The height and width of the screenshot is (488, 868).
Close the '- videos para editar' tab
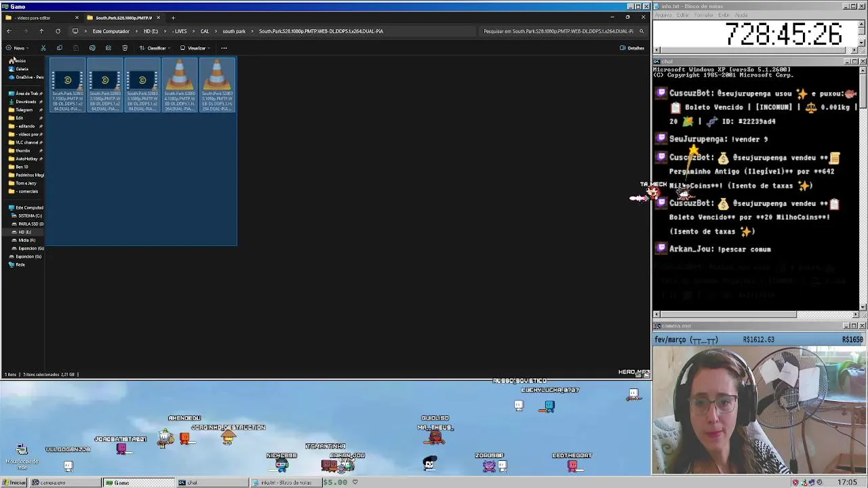(77, 18)
